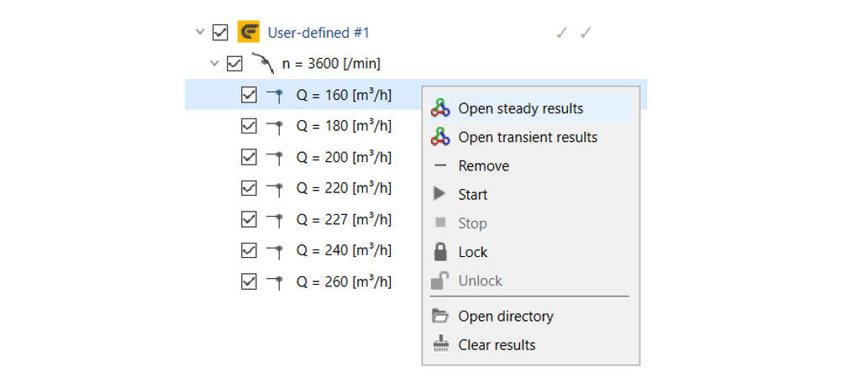Select the Q = 227 [m³/h] row text
Screen dimensions: 868x388
tap(344, 220)
